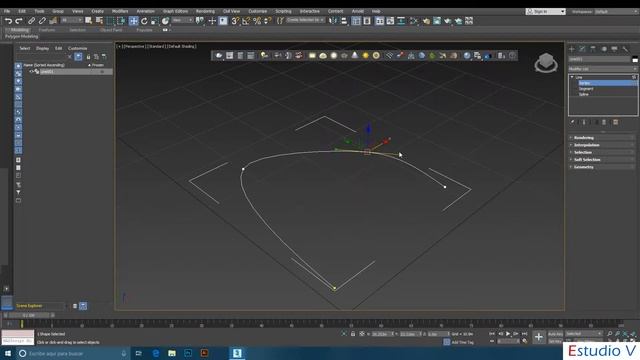The image size is (640, 360).
Task: Click the Modeling ribbon tab
Action: click(x=19, y=30)
